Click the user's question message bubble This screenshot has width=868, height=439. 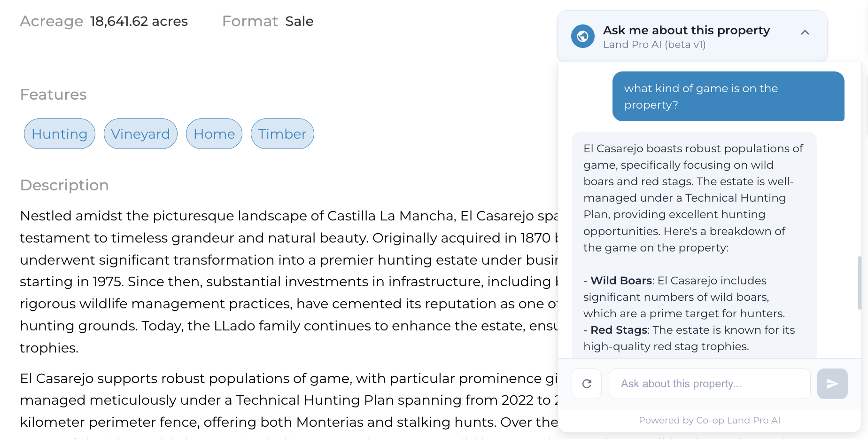[x=728, y=96]
